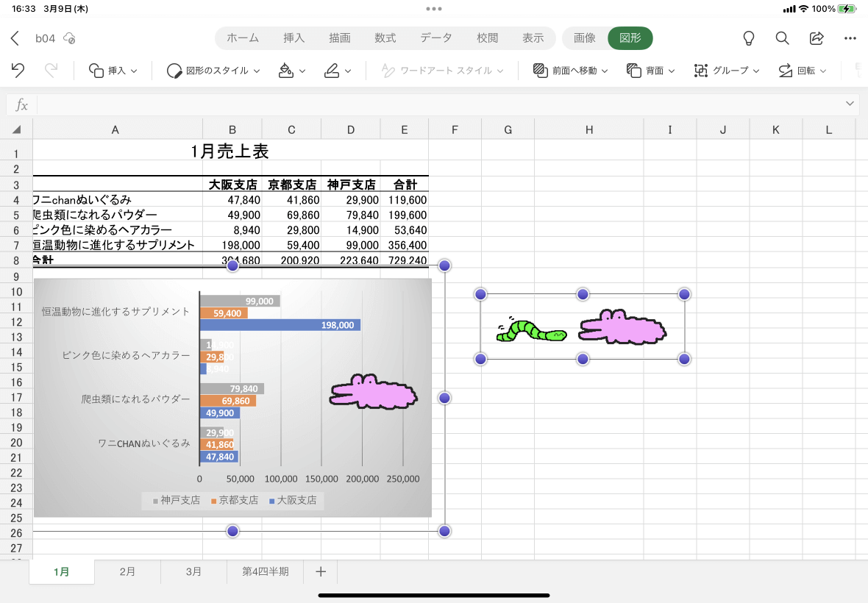Tap the shape outline pen icon

coord(332,71)
